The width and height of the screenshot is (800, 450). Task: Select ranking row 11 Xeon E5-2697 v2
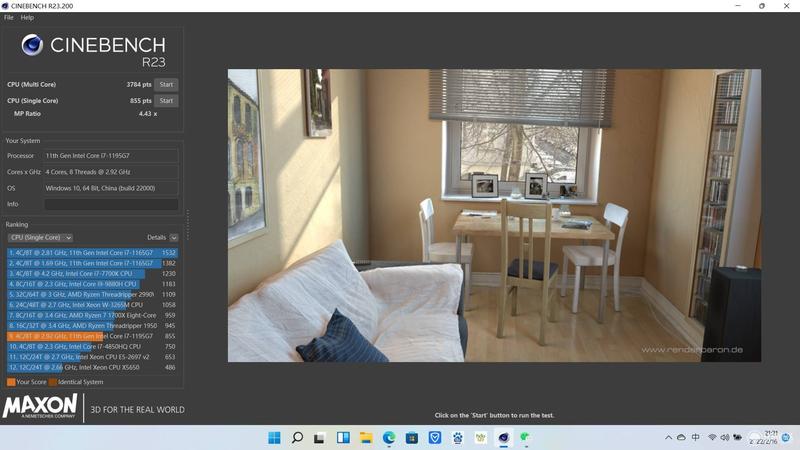click(x=92, y=357)
